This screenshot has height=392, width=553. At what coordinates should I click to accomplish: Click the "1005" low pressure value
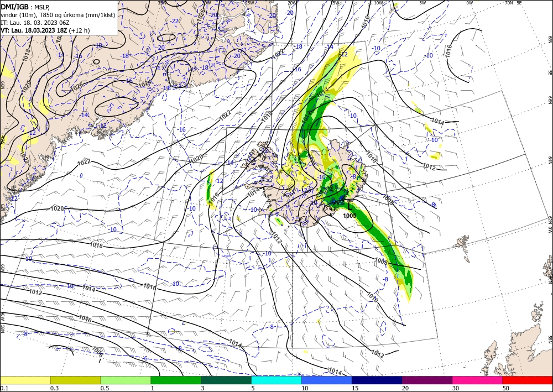tap(349, 216)
